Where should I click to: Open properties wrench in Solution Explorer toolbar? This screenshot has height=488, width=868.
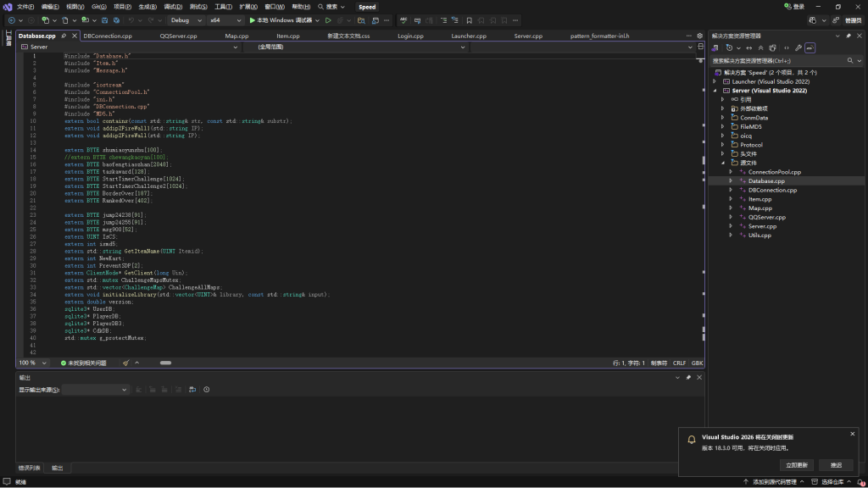point(798,48)
